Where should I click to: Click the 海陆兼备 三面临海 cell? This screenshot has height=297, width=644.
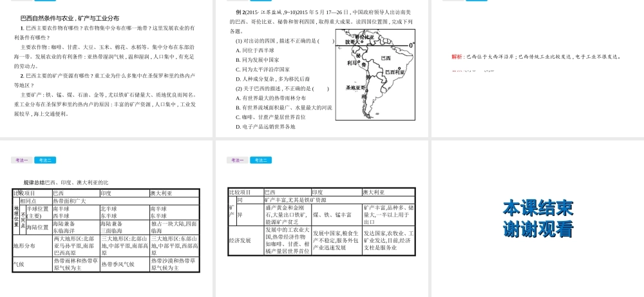tap(124, 227)
